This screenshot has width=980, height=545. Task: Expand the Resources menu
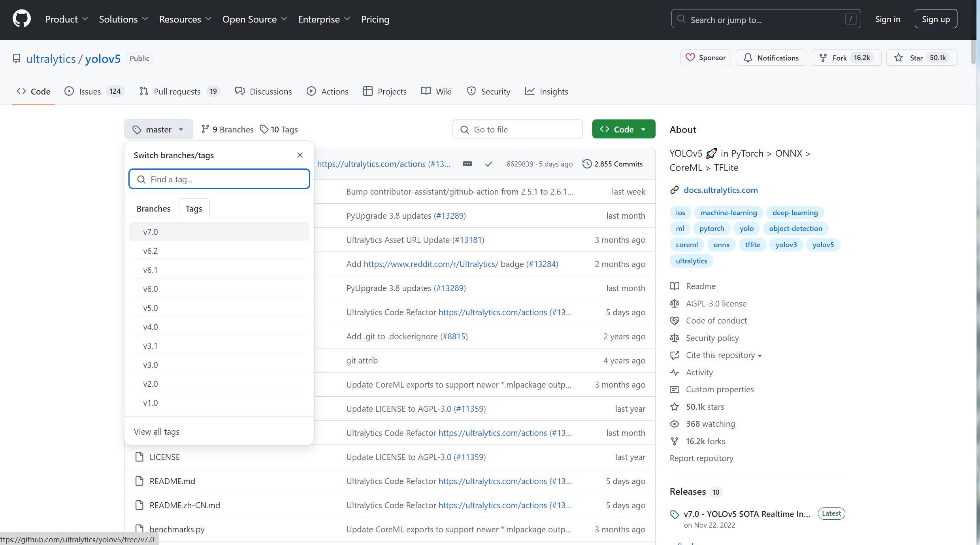[185, 19]
